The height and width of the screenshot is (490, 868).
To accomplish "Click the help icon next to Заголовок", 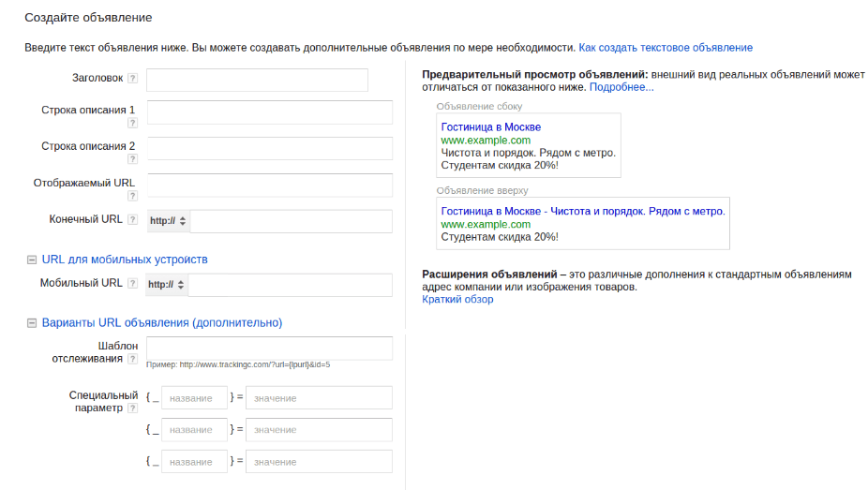I will tap(132, 79).
